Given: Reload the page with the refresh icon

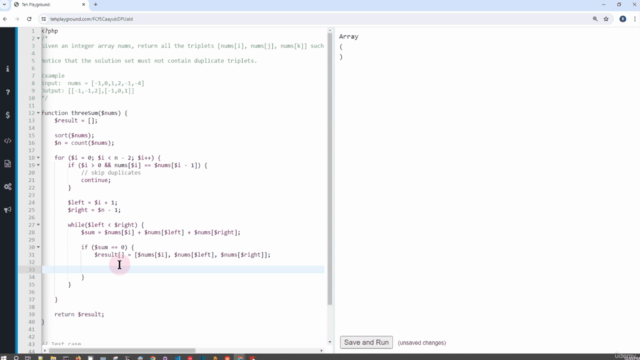Looking at the screenshot, I should click(x=29, y=19).
